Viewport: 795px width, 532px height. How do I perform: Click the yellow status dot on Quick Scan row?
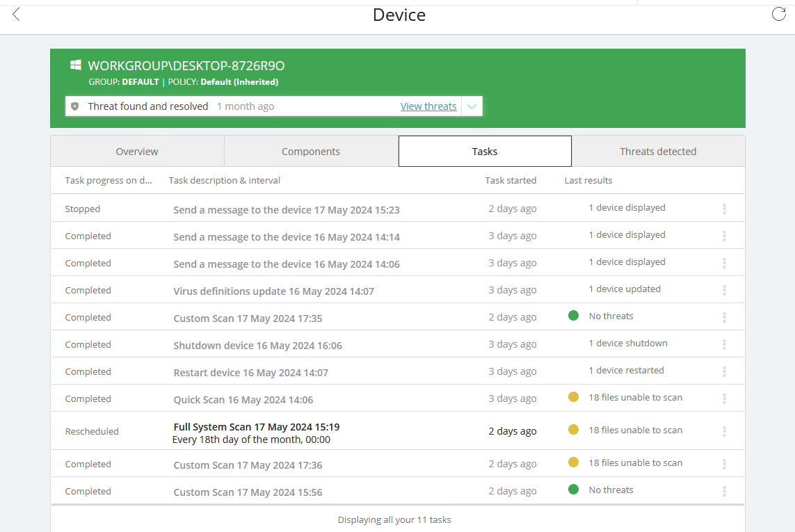click(573, 396)
